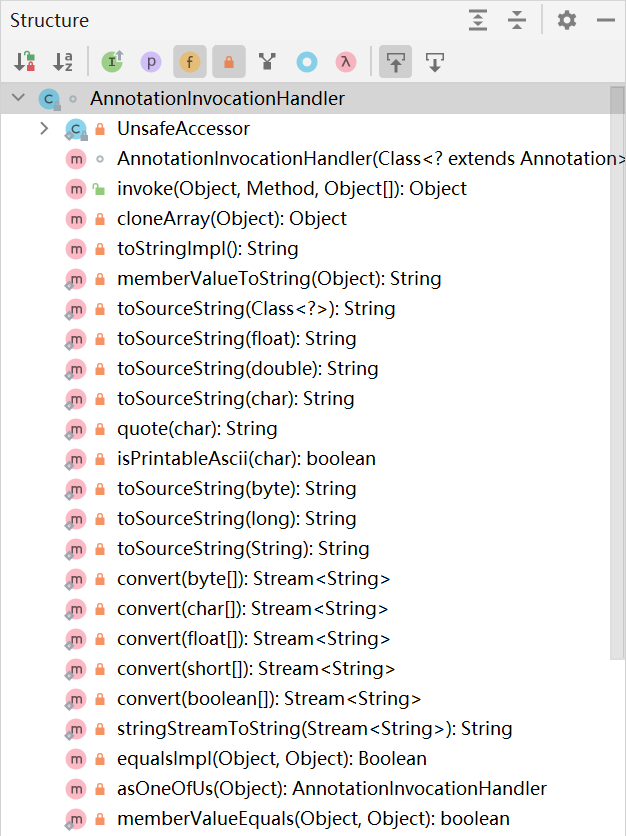This screenshot has height=836, width=626.
Task: Click Collapse All icon in header
Action: point(517,20)
